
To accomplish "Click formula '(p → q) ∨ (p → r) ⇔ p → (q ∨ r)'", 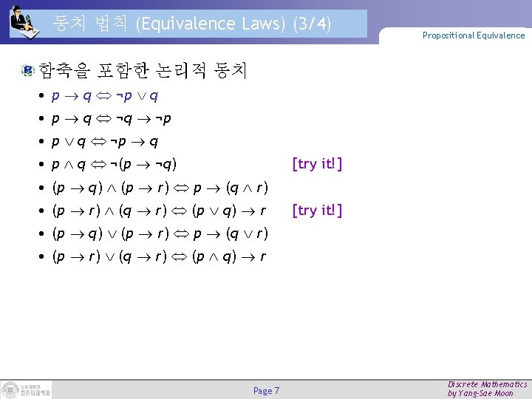I will 160,233.
